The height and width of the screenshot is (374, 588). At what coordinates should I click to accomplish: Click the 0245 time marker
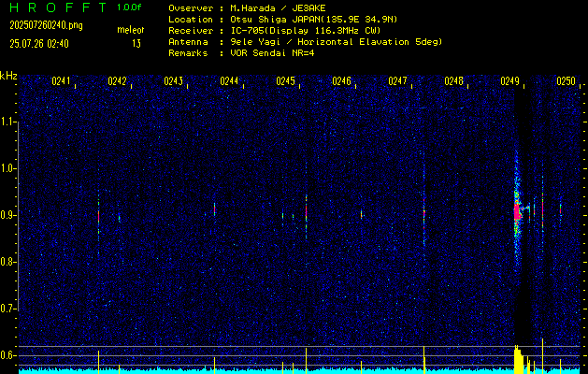[286, 81]
